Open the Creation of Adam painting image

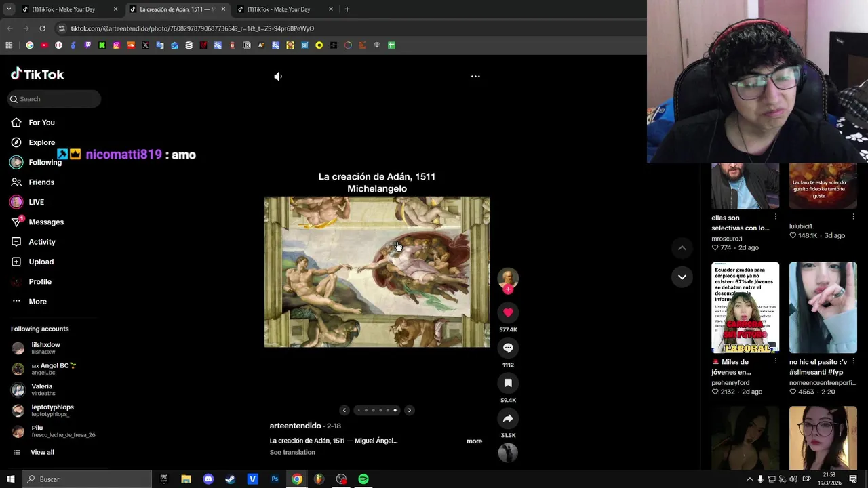pos(377,272)
